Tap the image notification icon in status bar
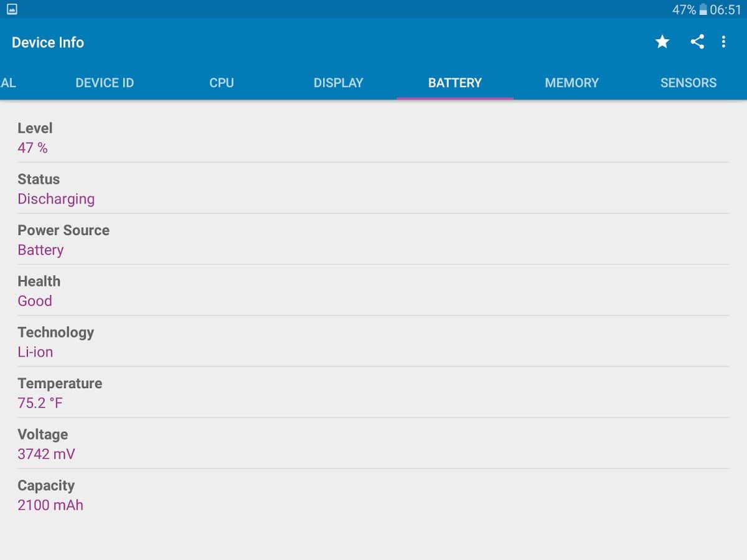 click(x=12, y=9)
